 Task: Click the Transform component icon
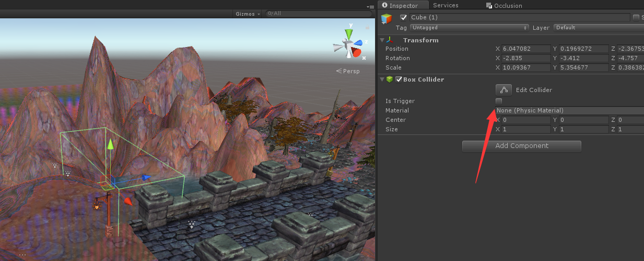point(390,40)
